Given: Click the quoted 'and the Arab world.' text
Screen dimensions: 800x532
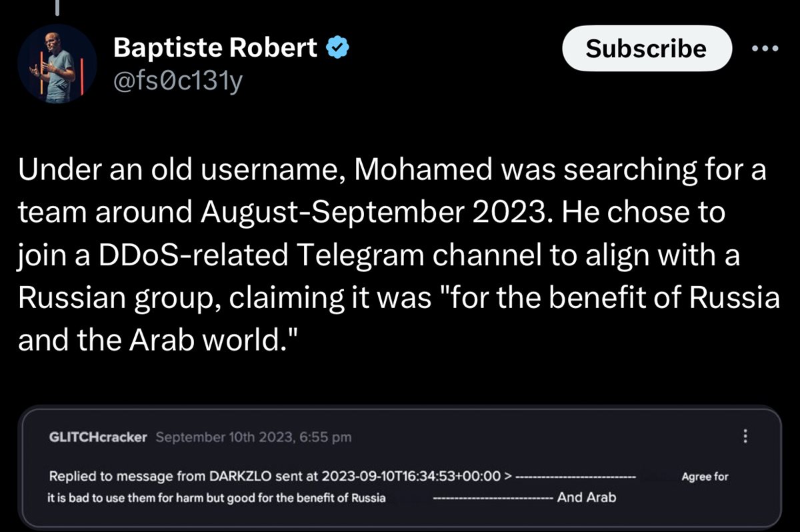Looking at the screenshot, I should pos(155,341).
